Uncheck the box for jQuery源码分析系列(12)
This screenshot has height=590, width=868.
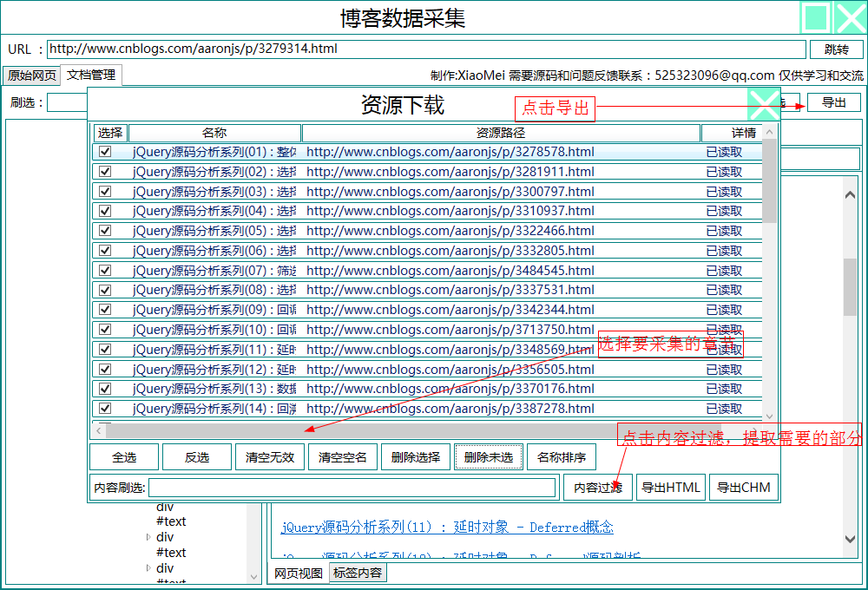[105, 369]
